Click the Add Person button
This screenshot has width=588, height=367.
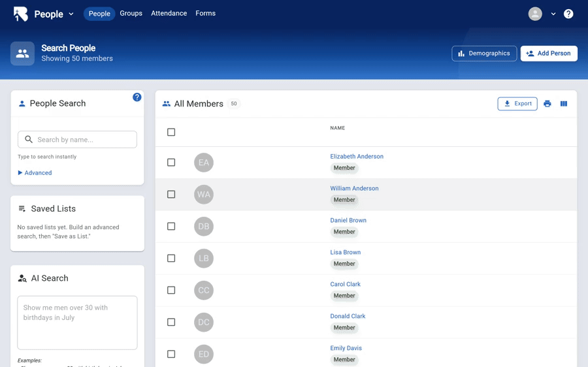point(549,54)
